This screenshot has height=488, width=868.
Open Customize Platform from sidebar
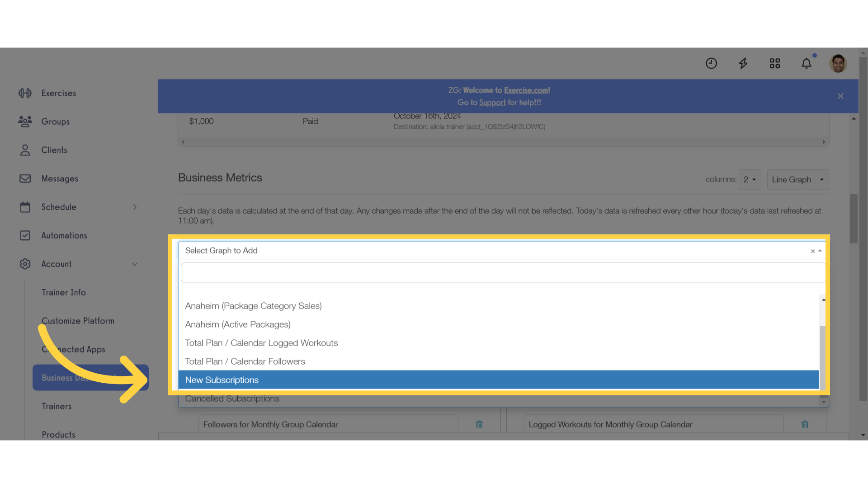coord(78,320)
